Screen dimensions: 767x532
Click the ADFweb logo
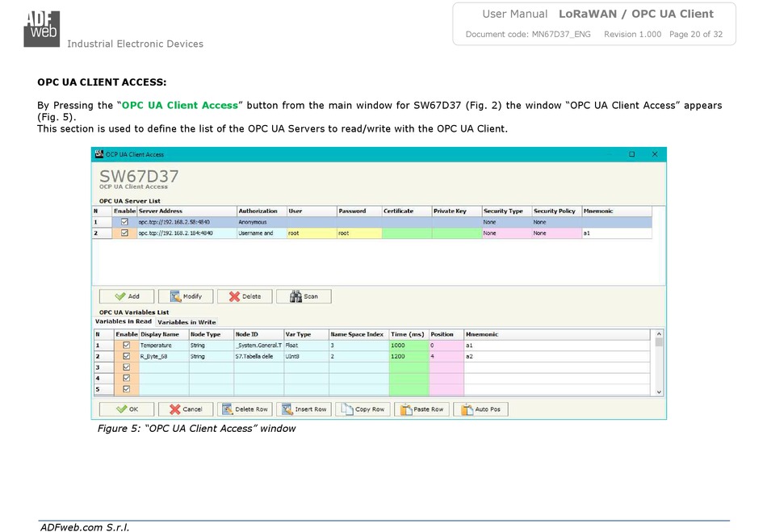[x=42, y=29]
